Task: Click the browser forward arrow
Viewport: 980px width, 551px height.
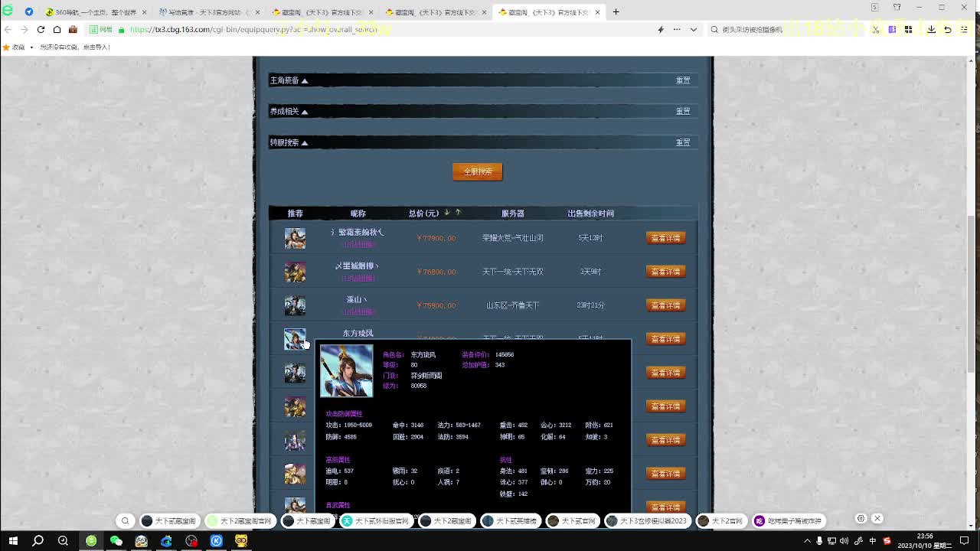Action: coord(24,29)
